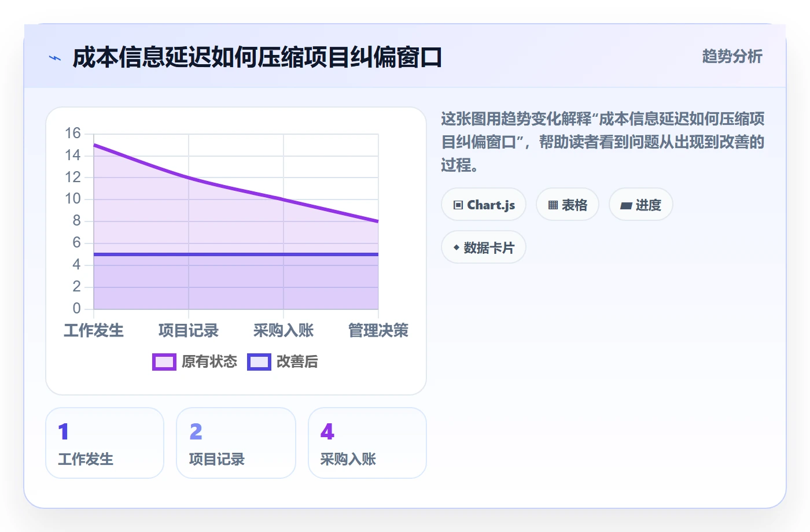Click the 原有状态 legend label

point(209,362)
